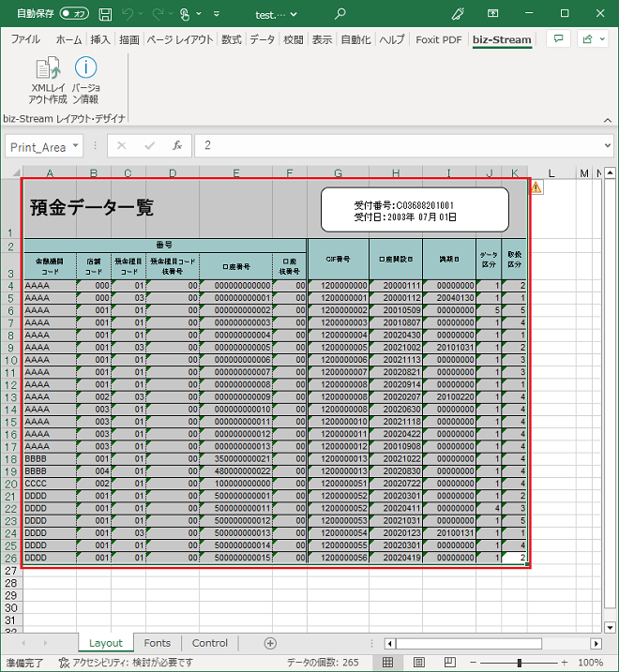Click the Comments speech bubble icon
Viewport: 619px width, 672px height.
(558, 39)
